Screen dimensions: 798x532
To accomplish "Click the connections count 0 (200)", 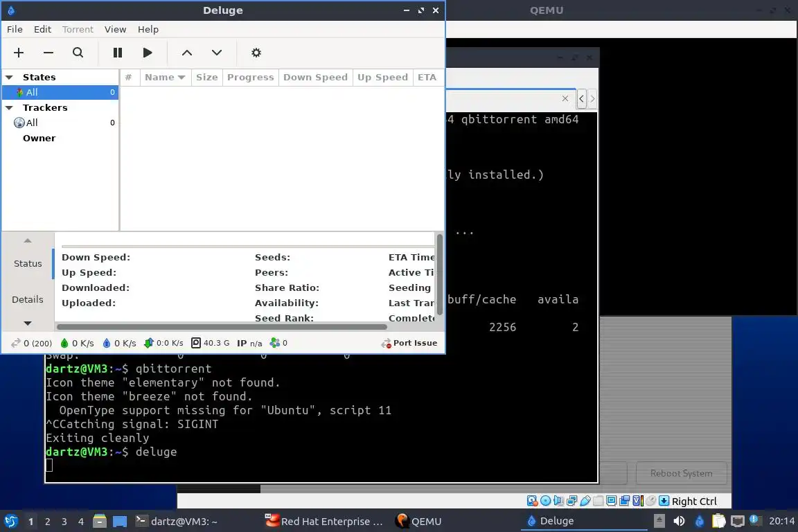I will (32, 343).
